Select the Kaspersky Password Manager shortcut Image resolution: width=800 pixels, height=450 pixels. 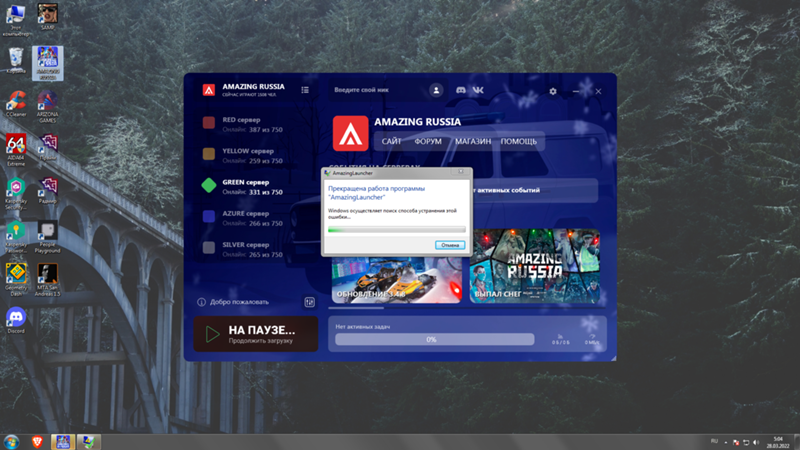(x=16, y=238)
